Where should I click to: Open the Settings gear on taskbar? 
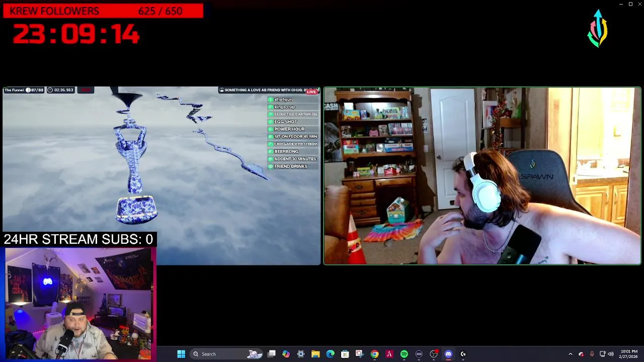(x=301, y=354)
